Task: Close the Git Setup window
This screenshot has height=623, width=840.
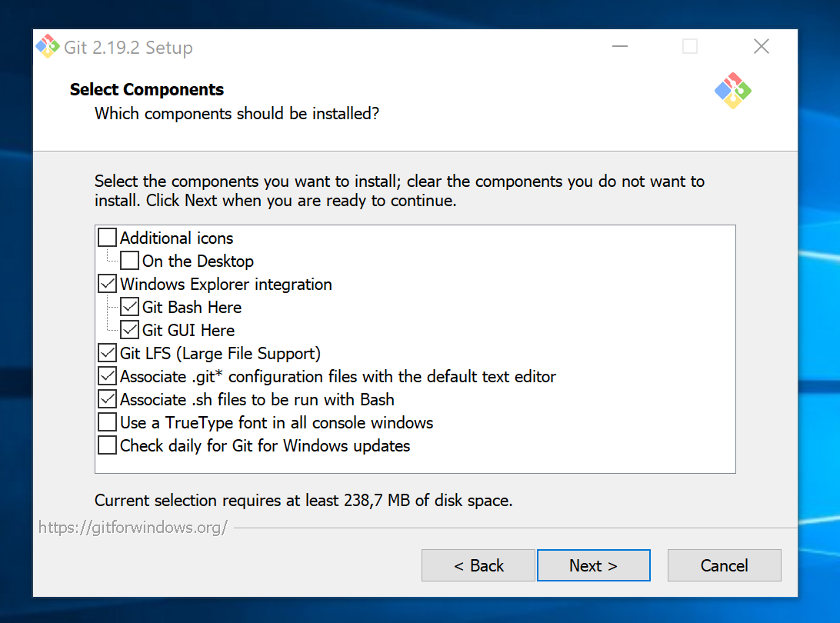Action: click(x=762, y=47)
